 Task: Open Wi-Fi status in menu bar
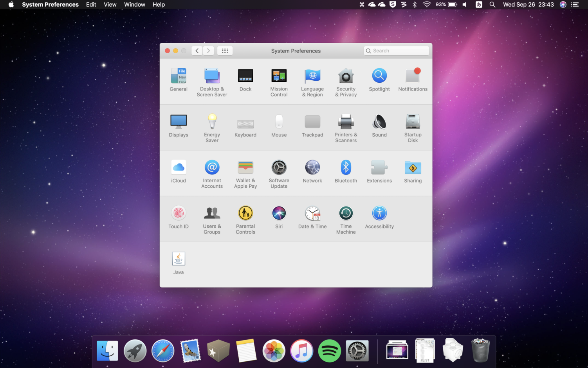point(427,4)
